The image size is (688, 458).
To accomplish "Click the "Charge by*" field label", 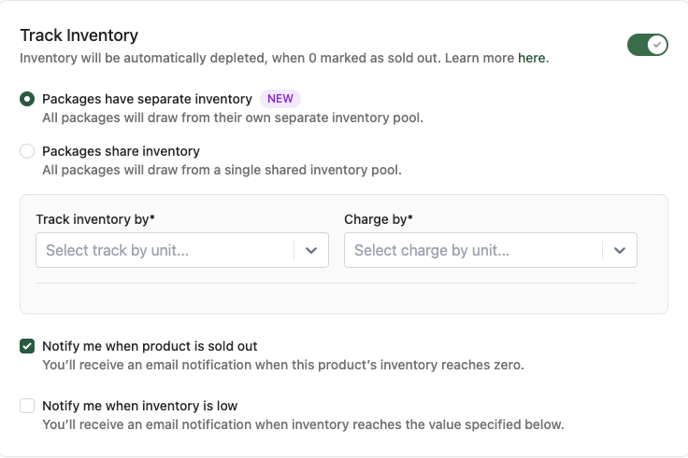I will click(x=379, y=219).
